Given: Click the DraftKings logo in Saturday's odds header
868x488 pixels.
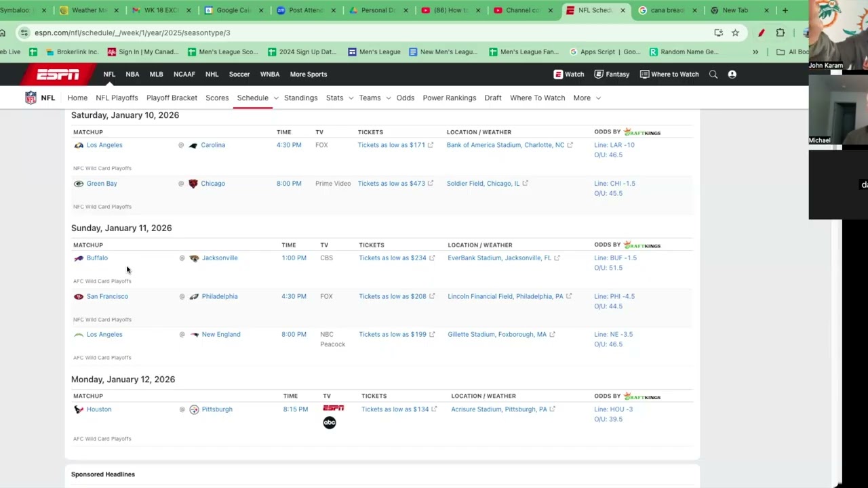Looking at the screenshot, I should click(x=642, y=132).
